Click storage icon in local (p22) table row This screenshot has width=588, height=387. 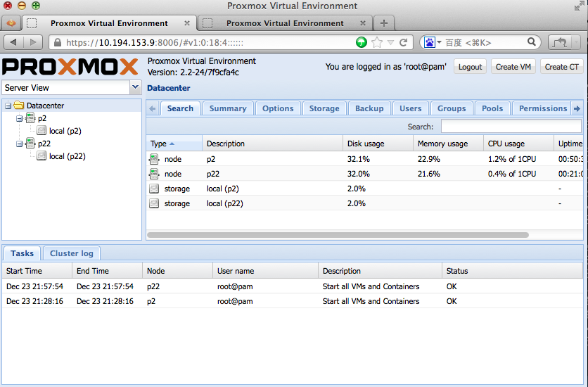(x=154, y=203)
